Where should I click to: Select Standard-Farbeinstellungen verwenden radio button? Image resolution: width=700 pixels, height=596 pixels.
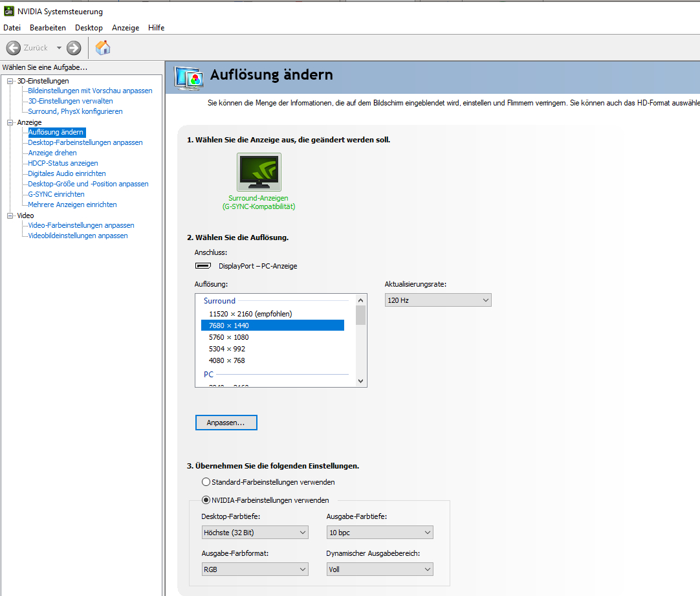pos(206,481)
